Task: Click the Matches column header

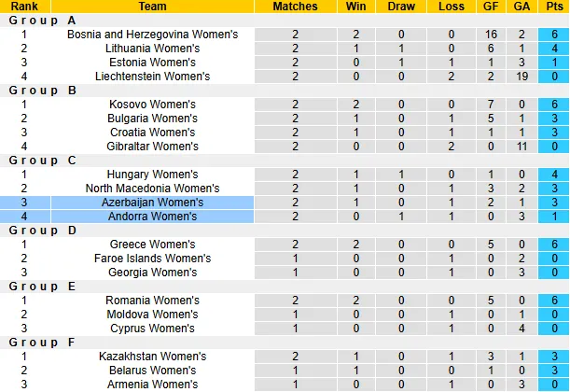Action: point(295,7)
